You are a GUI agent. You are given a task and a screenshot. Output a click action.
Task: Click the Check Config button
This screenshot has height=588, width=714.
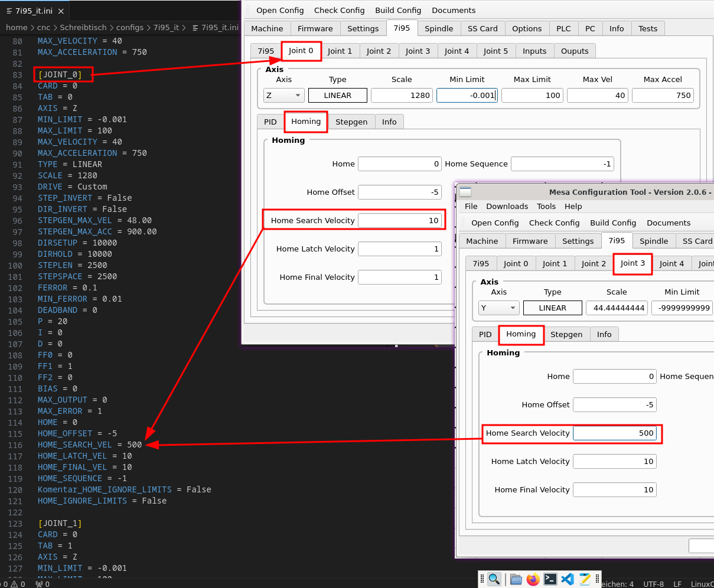[340, 10]
